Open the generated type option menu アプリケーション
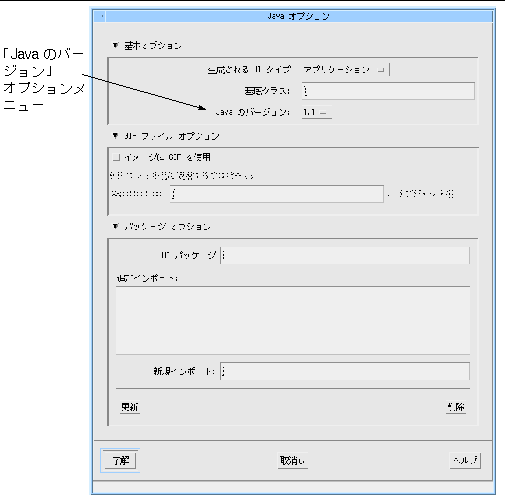The image size is (505, 496). pos(345,70)
